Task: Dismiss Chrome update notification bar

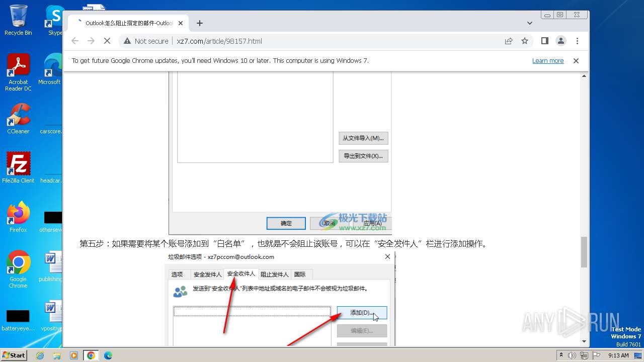Action: 576,61
